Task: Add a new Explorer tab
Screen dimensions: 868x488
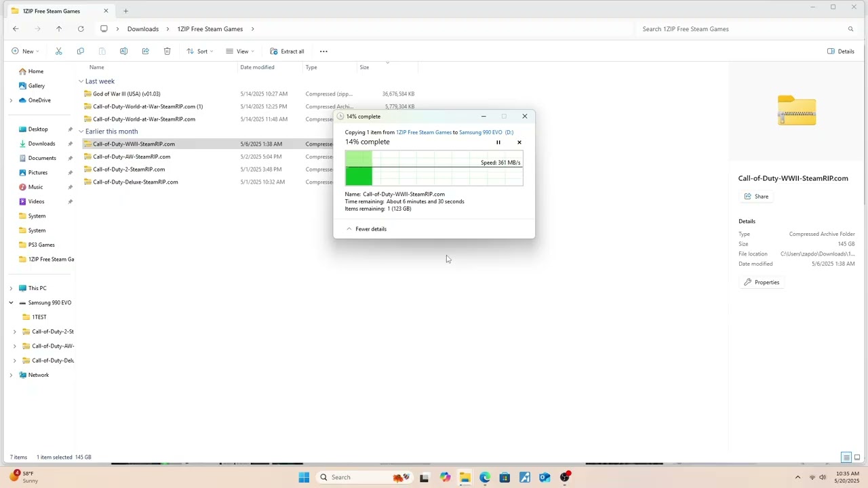Action: click(125, 11)
